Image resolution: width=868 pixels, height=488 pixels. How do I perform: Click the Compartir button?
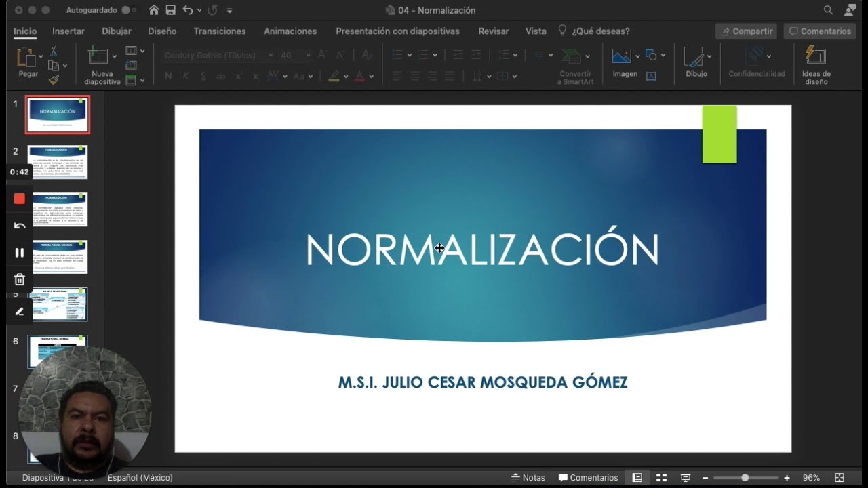click(746, 31)
